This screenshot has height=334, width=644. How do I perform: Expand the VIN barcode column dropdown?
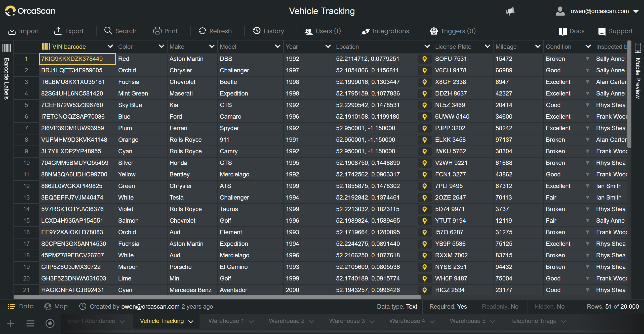pyautogui.click(x=110, y=46)
